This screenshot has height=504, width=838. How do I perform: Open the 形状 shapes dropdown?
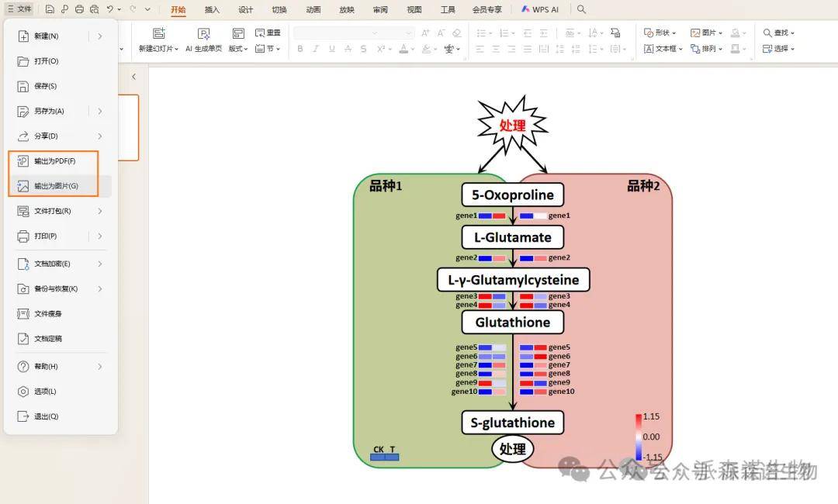tap(660, 33)
